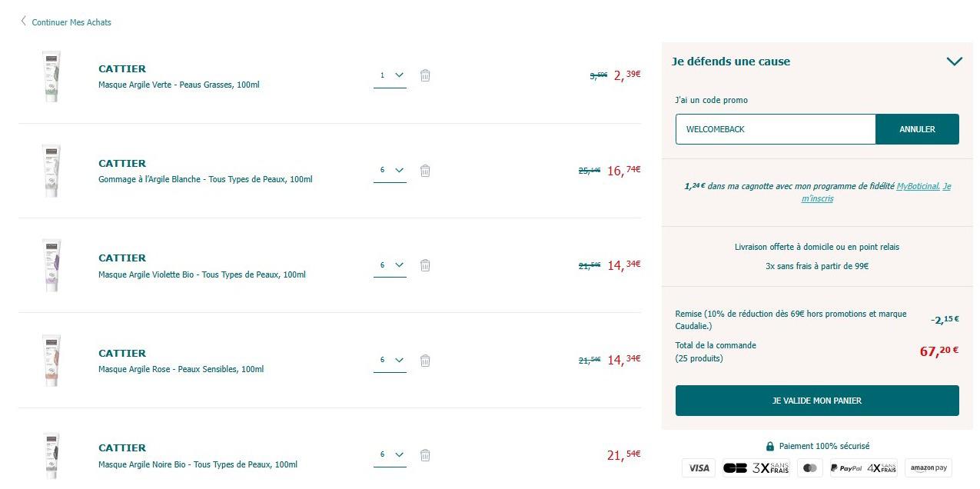Trash the Masque Argile Violette Bio item
Viewport: 980px width, 489px height.
click(x=425, y=265)
